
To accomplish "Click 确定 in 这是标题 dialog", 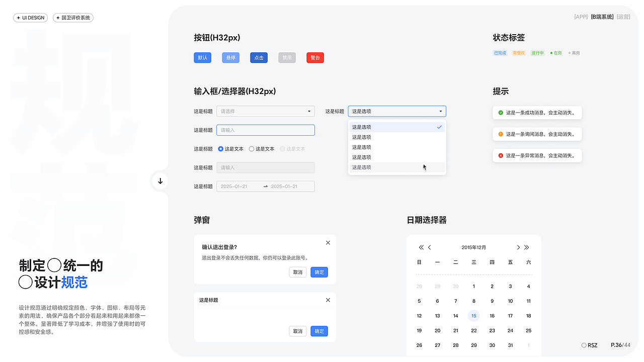I will pyautogui.click(x=319, y=331).
